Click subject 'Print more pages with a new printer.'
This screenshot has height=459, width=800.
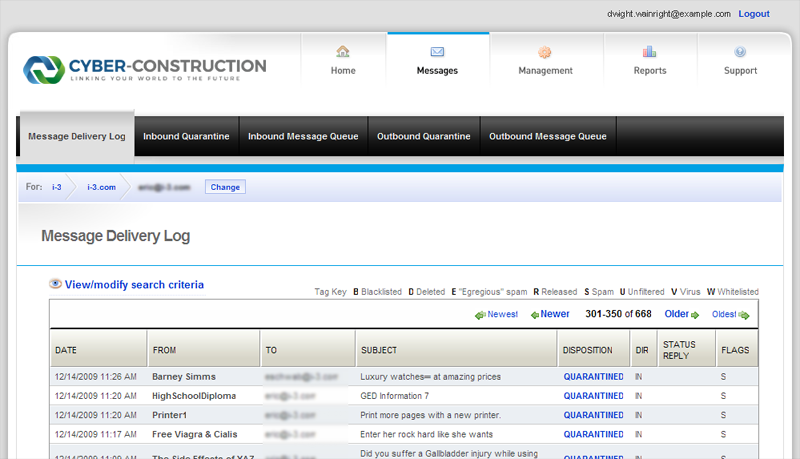(431, 416)
